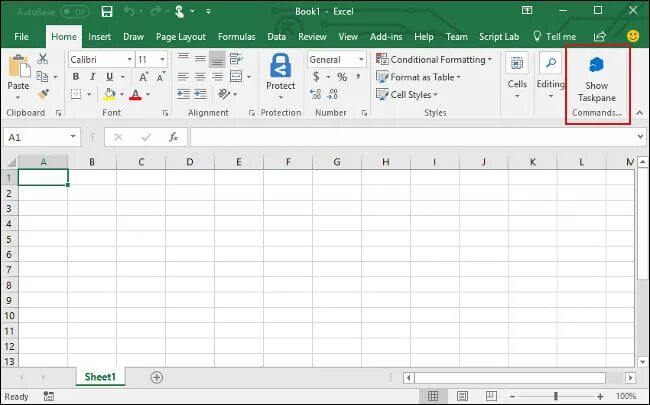Click the Copy icon
Image resolution: width=650 pixels, height=405 pixels.
coord(42,76)
